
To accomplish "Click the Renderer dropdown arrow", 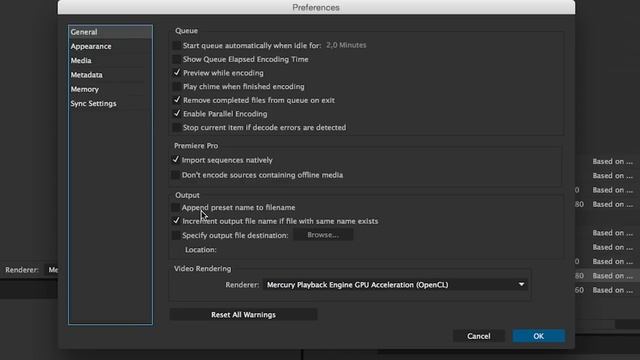I will (x=521, y=284).
